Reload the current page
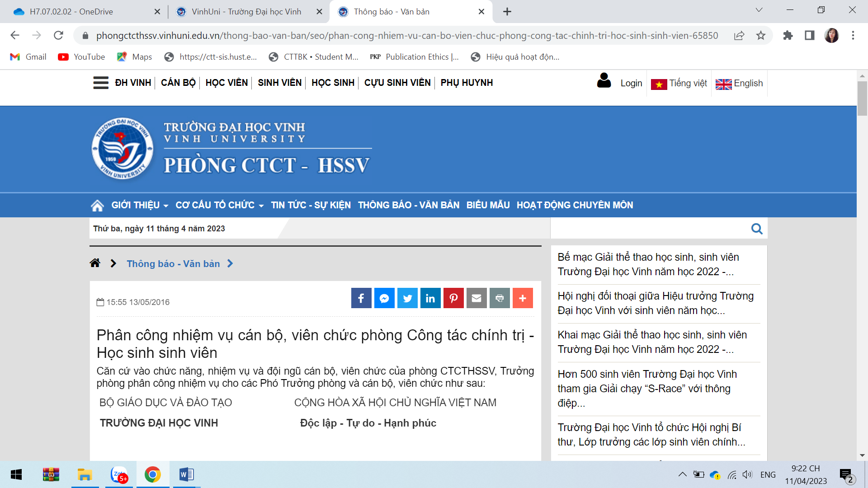This screenshot has width=868, height=488. (58, 35)
